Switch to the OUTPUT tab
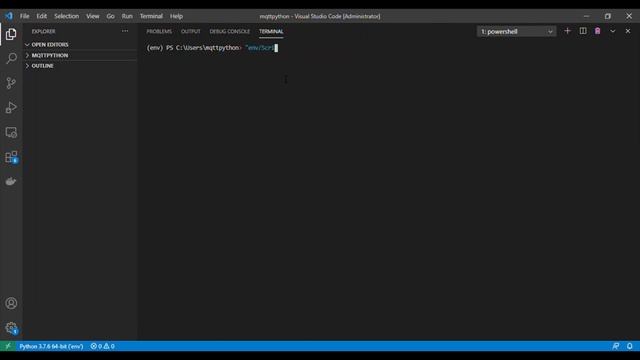Image resolution: width=640 pixels, height=360 pixels. (x=191, y=31)
